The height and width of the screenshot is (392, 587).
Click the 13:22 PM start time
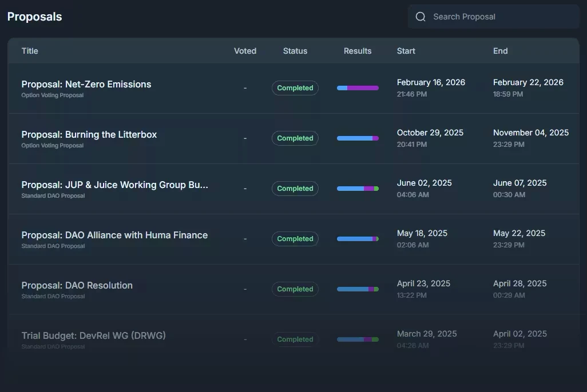[411, 295]
